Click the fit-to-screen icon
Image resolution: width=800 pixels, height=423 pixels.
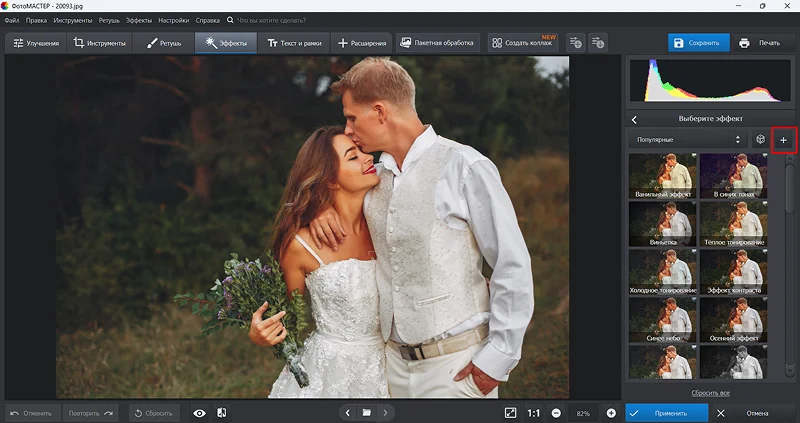tap(510, 412)
